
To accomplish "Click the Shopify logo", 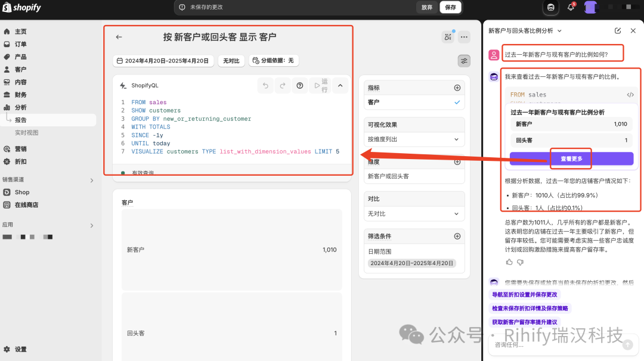I will click(x=22, y=7).
